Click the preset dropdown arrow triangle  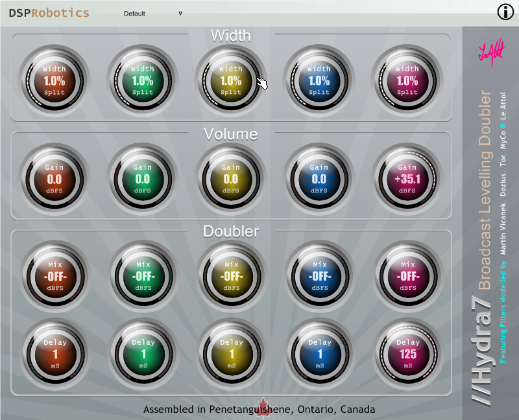click(x=180, y=14)
